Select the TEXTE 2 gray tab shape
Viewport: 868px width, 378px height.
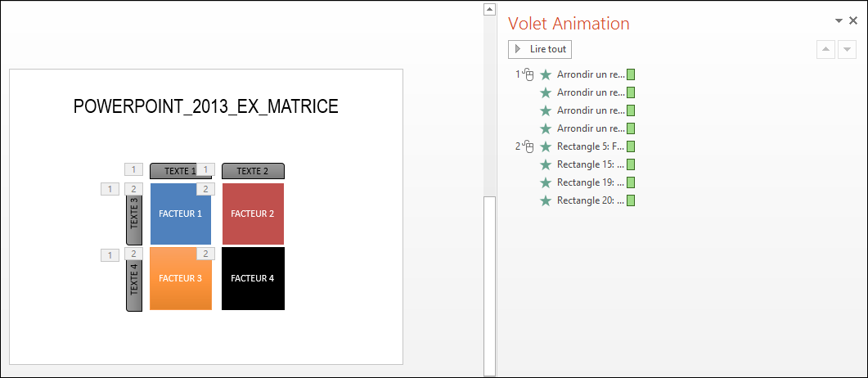click(253, 171)
